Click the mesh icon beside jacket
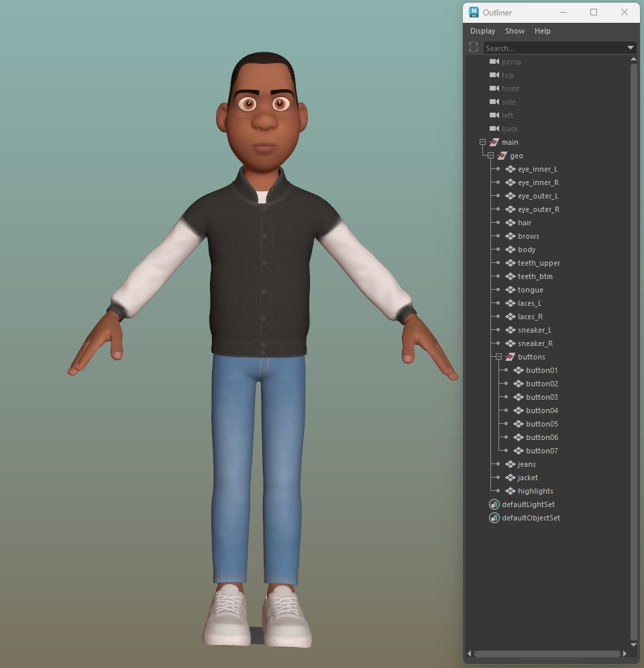 (511, 478)
